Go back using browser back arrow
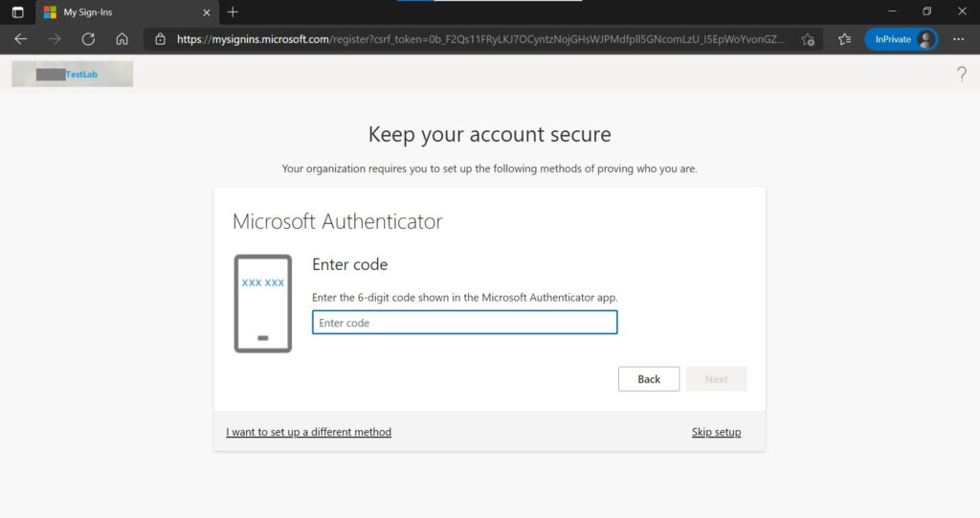980x518 pixels. pos(21,39)
